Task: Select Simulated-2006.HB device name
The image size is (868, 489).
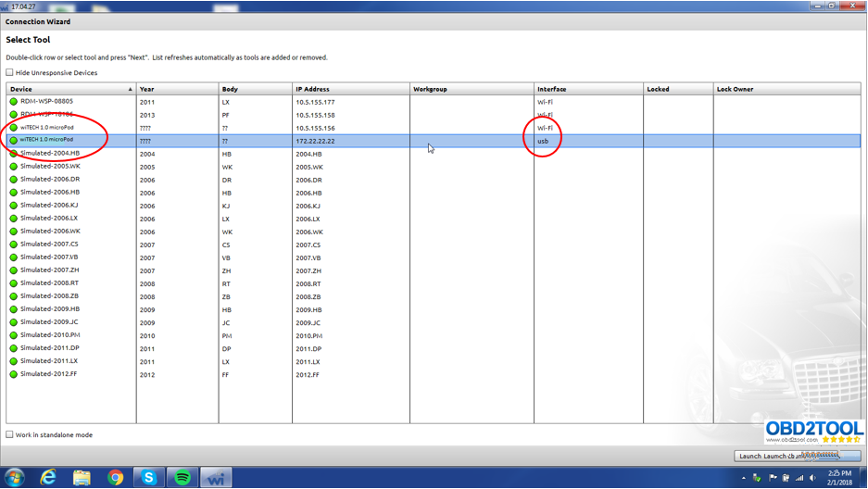Action: [50, 192]
